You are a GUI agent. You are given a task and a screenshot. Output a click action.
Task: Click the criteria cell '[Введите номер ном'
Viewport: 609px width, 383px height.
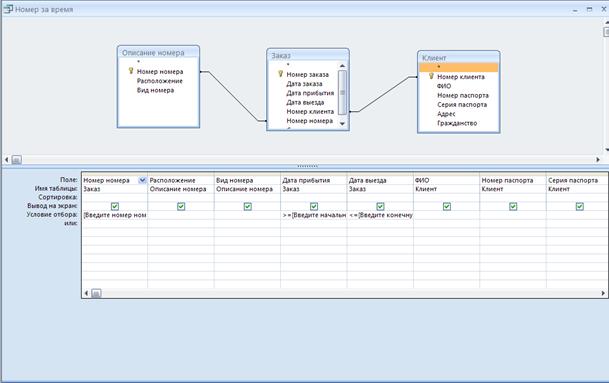115,215
